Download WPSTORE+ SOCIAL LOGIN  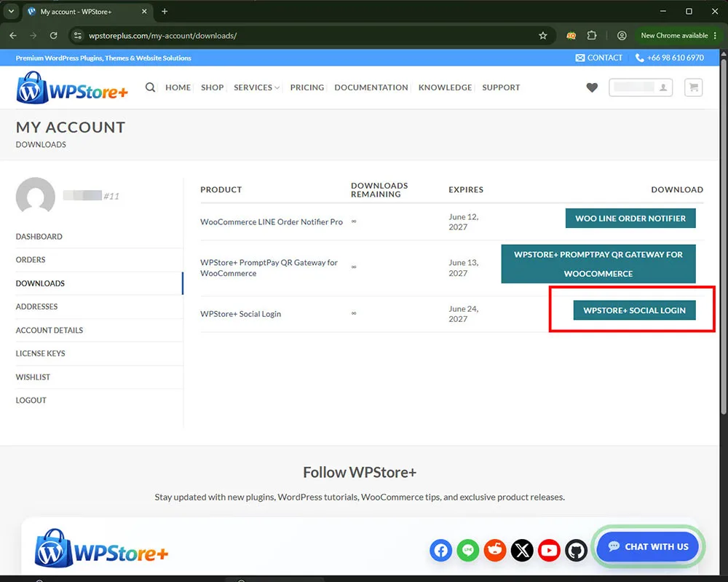click(x=634, y=310)
